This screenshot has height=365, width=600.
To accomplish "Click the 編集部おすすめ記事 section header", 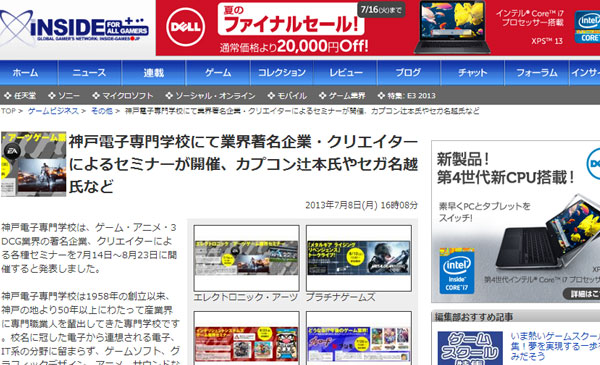I will coord(474,317).
